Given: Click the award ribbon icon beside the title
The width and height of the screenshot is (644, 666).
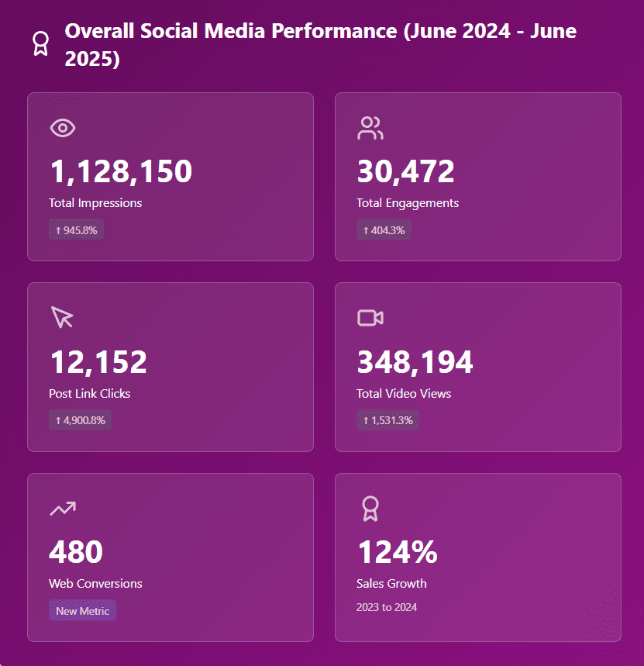Looking at the screenshot, I should [40, 43].
